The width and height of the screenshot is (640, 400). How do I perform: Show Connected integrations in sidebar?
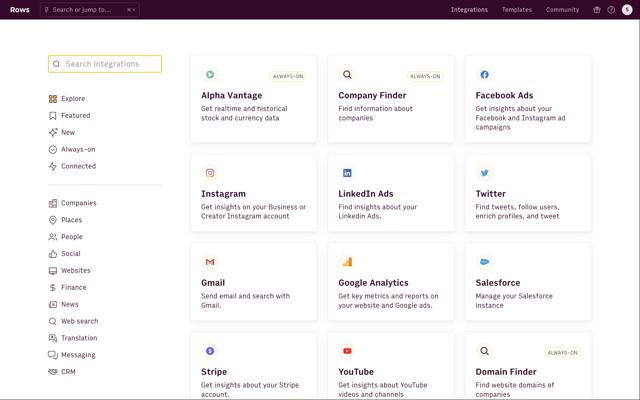coord(78,166)
